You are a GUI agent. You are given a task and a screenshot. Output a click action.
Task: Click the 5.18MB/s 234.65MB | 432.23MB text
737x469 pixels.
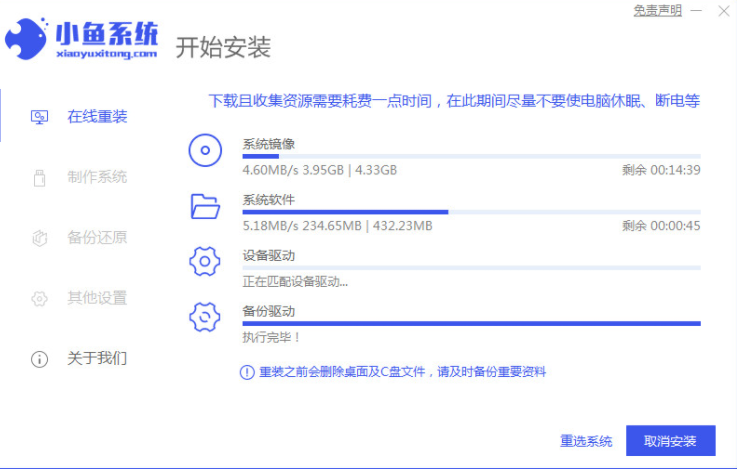[337, 226]
